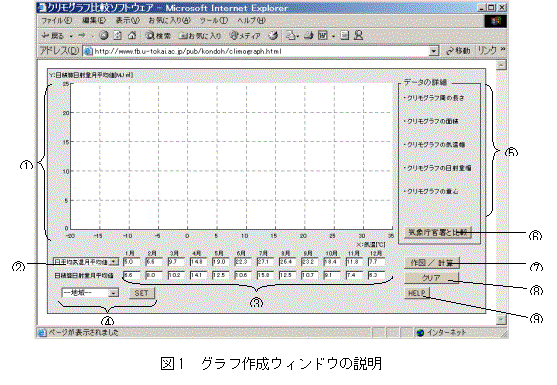Open the ファイル(F) menu
Viewport: 557px width, 385px height.
56,21
